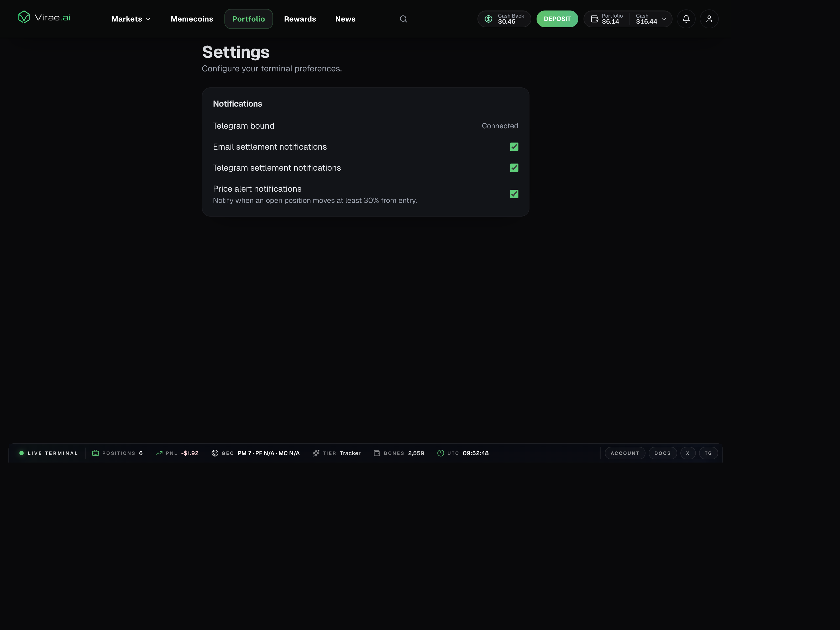Go to Memecoins tab
The width and height of the screenshot is (840, 630).
pyautogui.click(x=192, y=19)
